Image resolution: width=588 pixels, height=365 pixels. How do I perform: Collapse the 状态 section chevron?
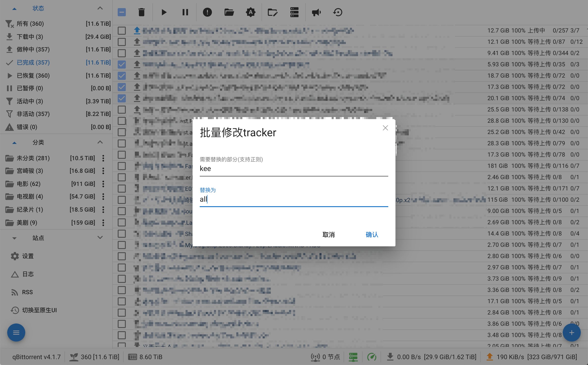[x=100, y=8]
